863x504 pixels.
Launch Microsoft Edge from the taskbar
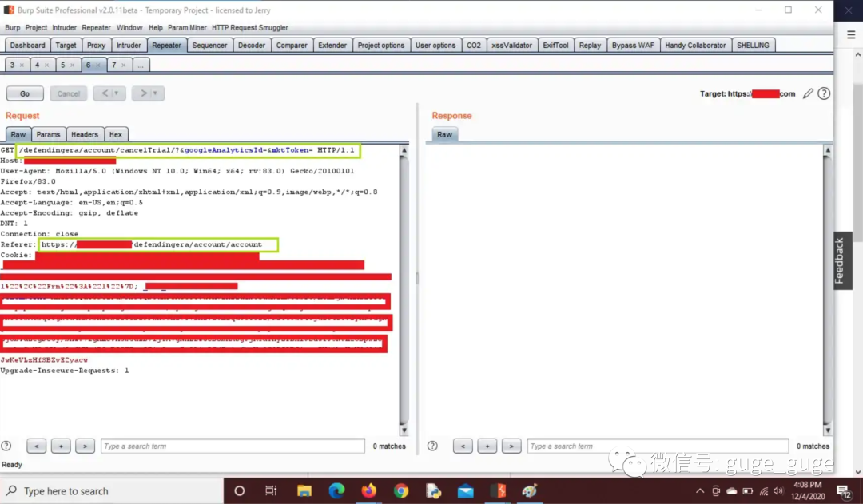[336, 490]
